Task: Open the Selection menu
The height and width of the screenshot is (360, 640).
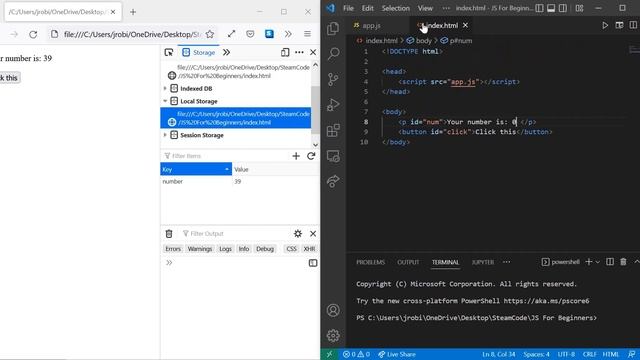Action: (x=396, y=8)
